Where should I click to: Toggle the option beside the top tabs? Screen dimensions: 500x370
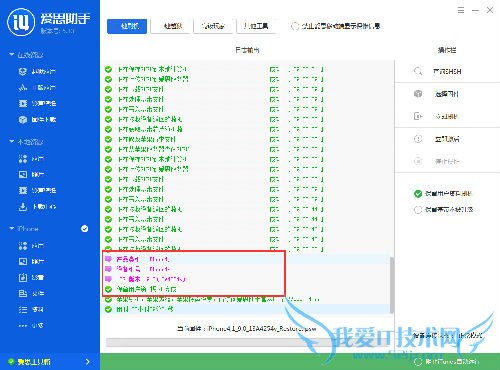pyautogui.click(x=295, y=26)
